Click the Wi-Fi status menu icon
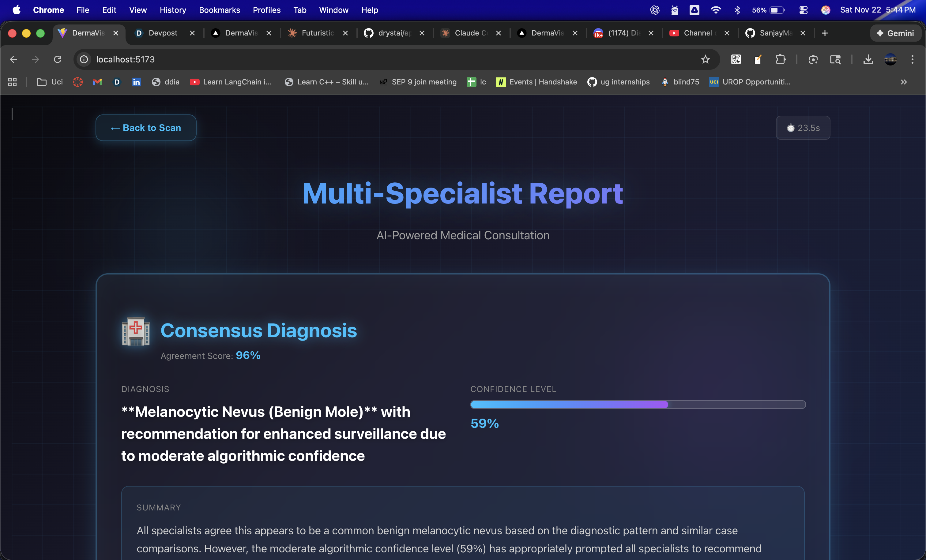The height and width of the screenshot is (560, 926). click(x=716, y=10)
